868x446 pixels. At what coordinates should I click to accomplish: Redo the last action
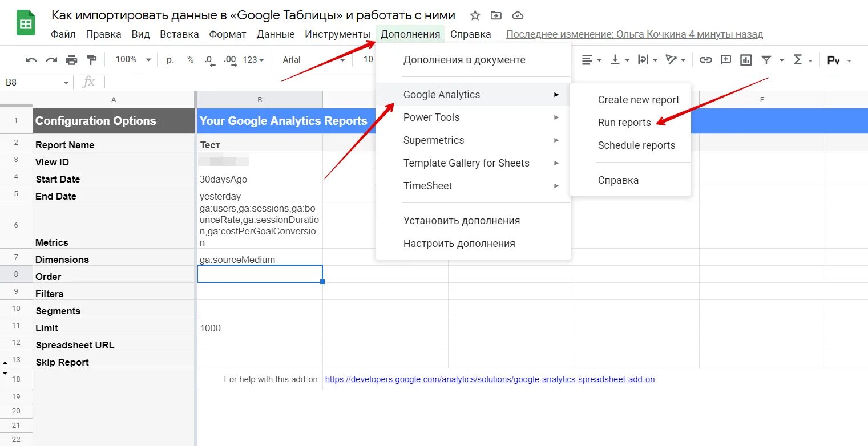[51, 60]
